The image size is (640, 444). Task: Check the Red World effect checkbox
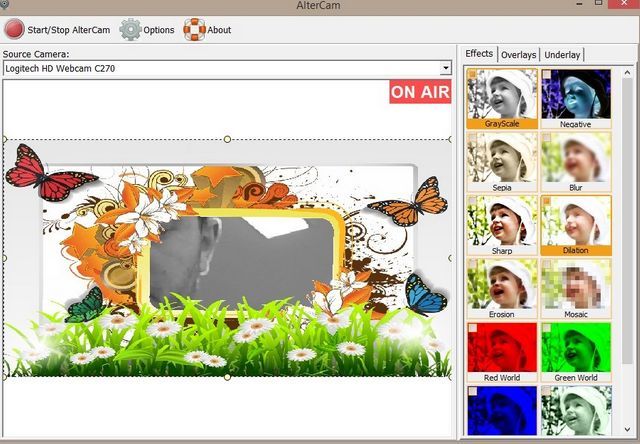tap(472, 328)
